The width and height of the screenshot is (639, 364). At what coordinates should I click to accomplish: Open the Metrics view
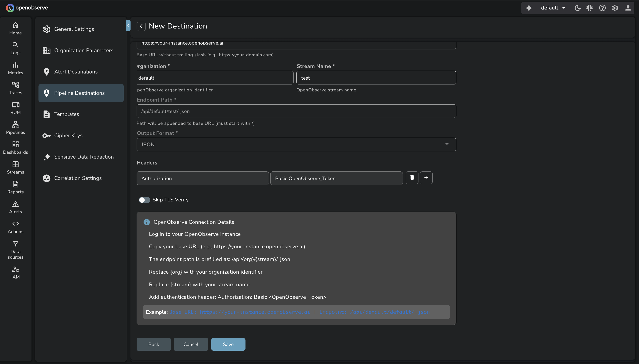pos(15,68)
